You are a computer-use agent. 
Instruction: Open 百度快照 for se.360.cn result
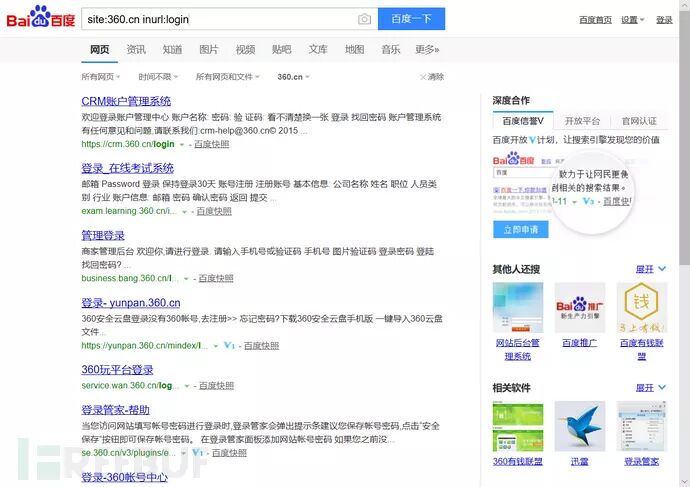[229, 453]
